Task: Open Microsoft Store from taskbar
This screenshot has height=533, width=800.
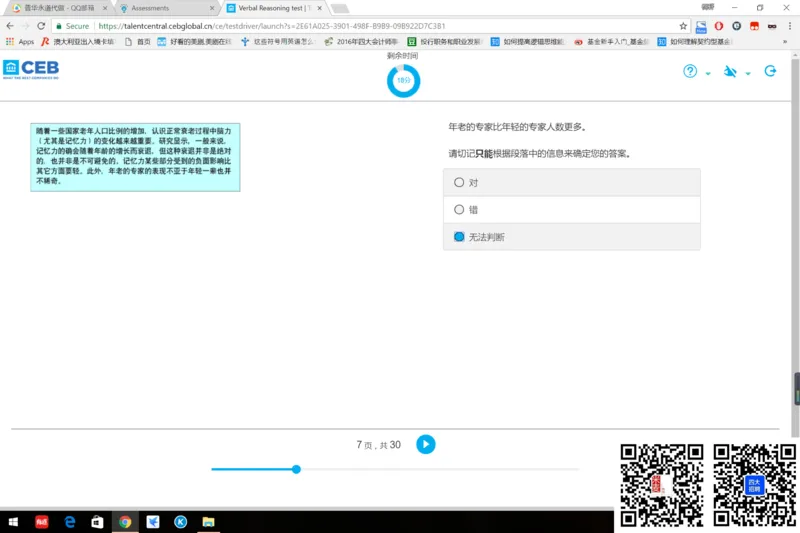Action: point(97,522)
